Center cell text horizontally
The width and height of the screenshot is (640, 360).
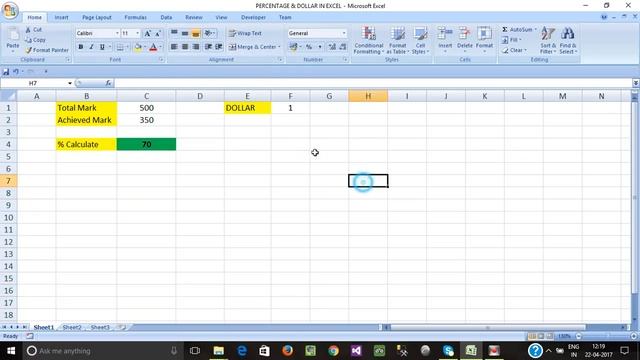[185, 47]
